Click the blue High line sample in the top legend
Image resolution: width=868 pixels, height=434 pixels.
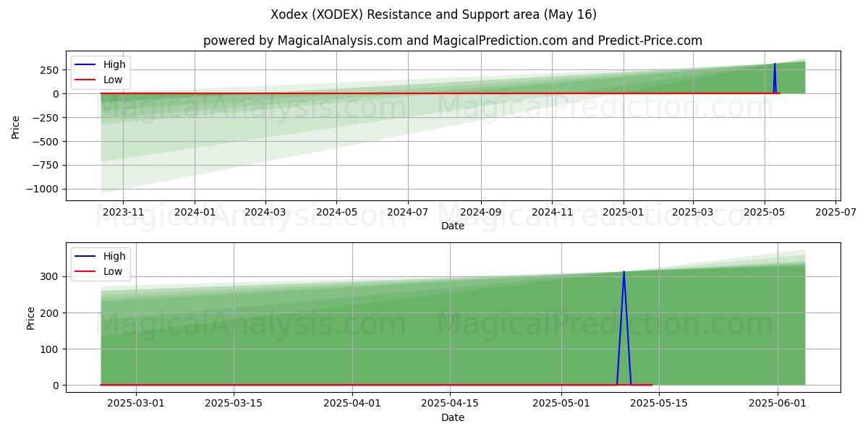coord(86,64)
